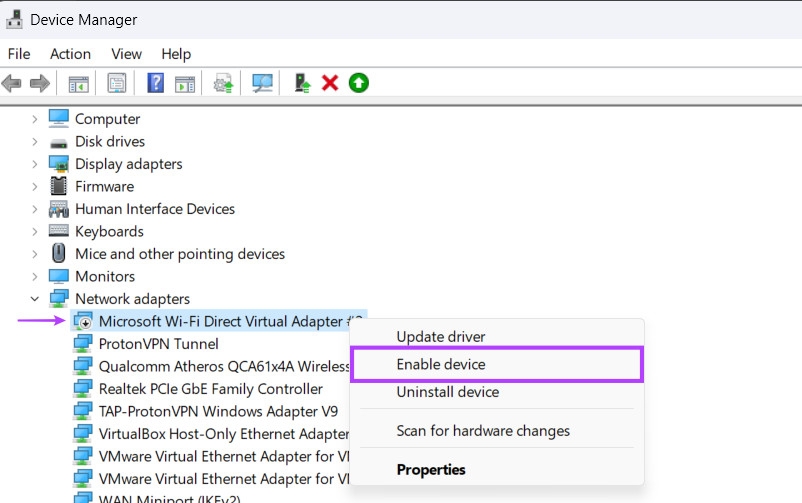Screen dimensions: 802x503
Task: Click Properties in the context menu
Action: (x=431, y=469)
